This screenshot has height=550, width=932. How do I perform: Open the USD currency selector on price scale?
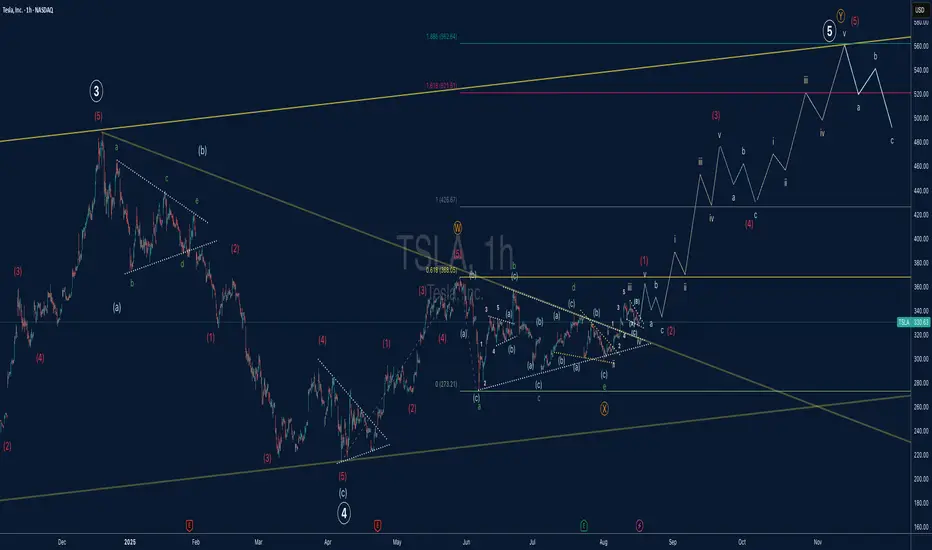[920, 10]
